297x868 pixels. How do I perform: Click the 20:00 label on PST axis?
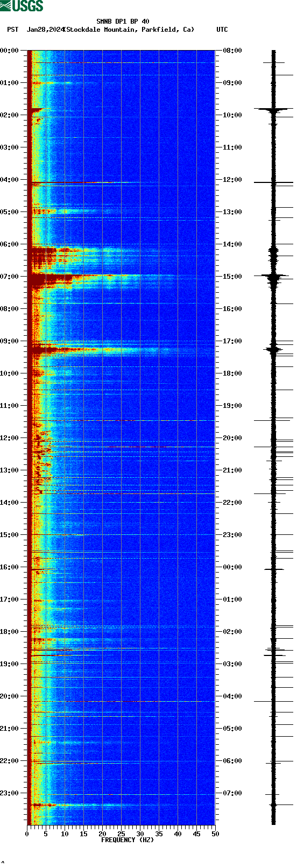coord(10,696)
